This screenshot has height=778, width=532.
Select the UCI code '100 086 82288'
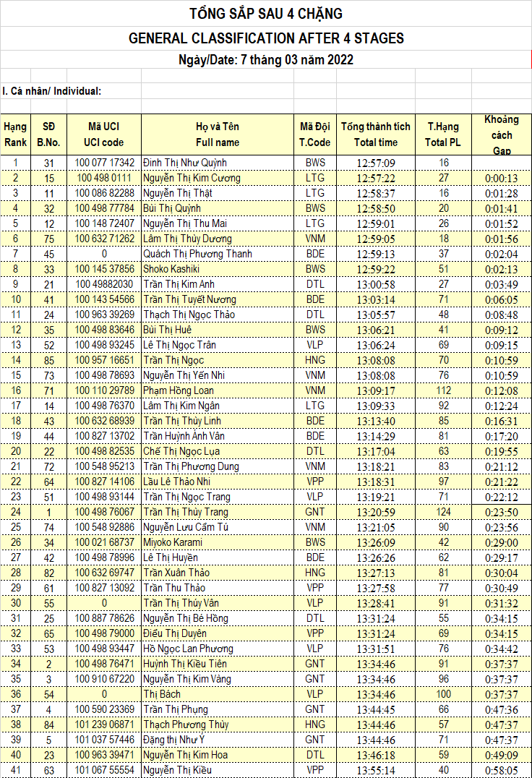click(105, 193)
